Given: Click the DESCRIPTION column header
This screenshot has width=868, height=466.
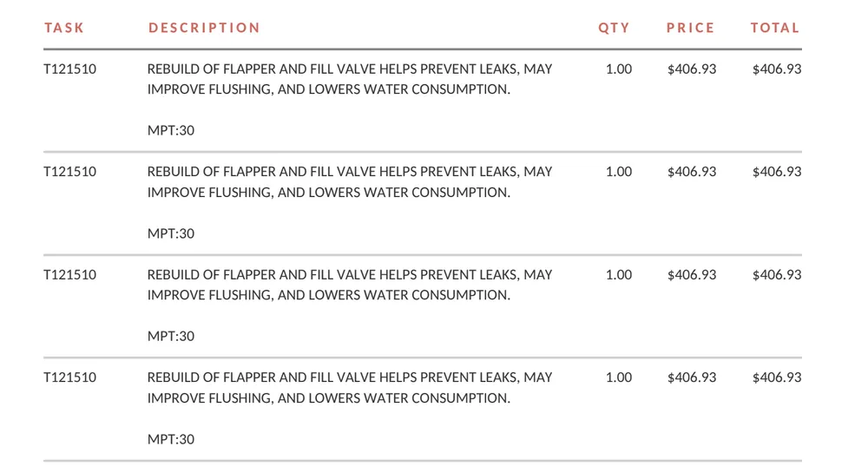Looking at the screenshot, I should click(204, 28).
